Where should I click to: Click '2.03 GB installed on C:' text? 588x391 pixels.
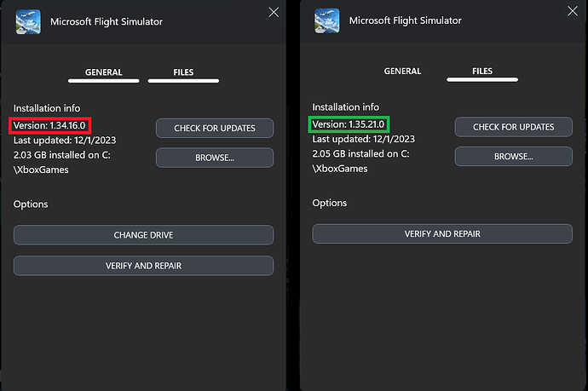62,155
